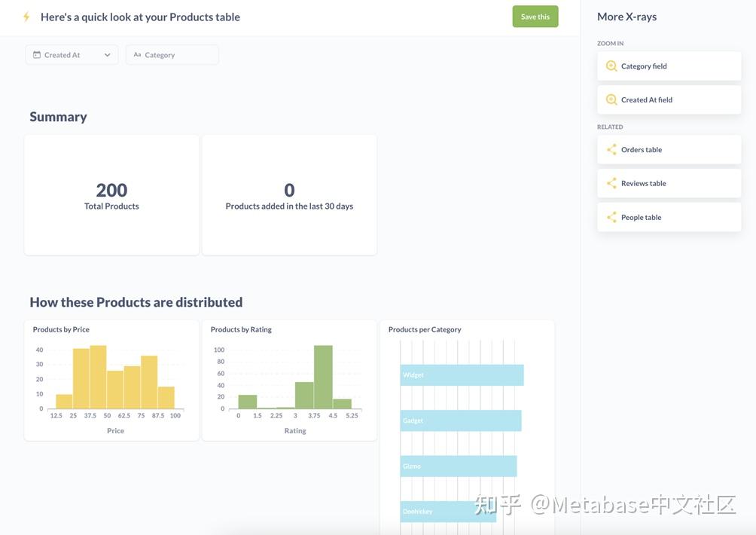756x535 pixels.
Task: Click the zoom-in magnifier beside Created At field
Action: [x=611, y=100]
